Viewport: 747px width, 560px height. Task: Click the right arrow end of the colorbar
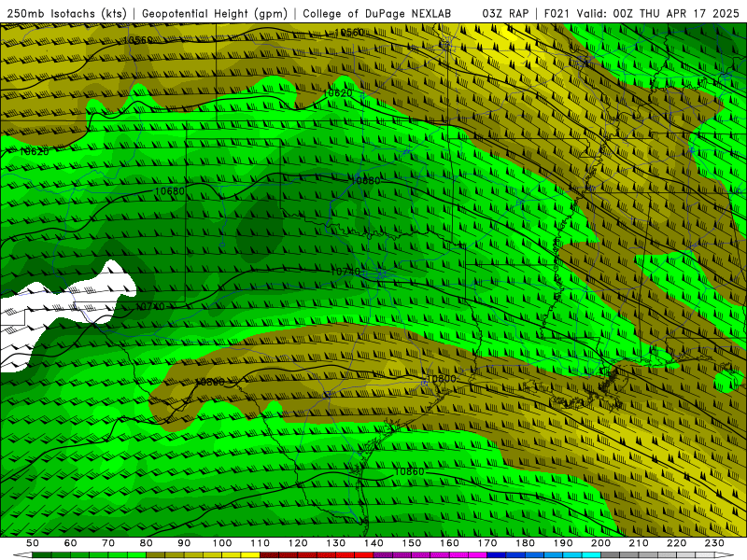point(725,555)
